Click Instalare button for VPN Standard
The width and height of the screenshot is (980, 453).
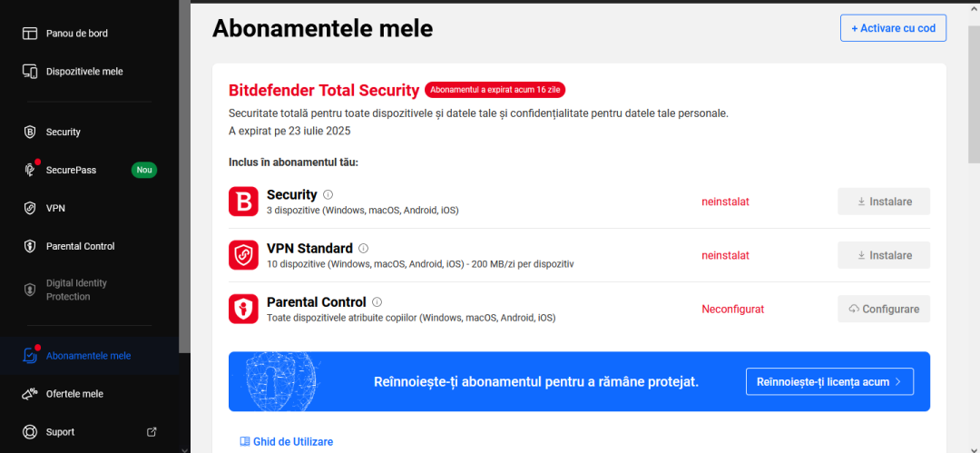(x=884, y=255)
